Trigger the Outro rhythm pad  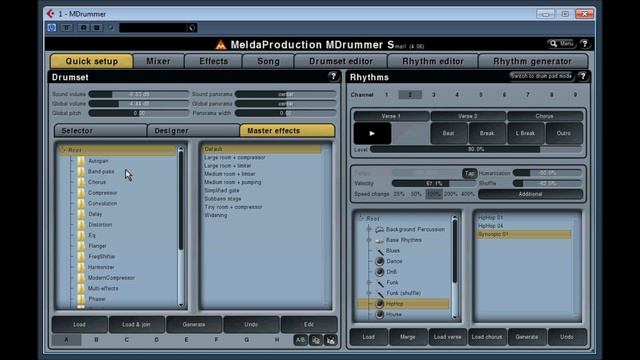[564, 133]
